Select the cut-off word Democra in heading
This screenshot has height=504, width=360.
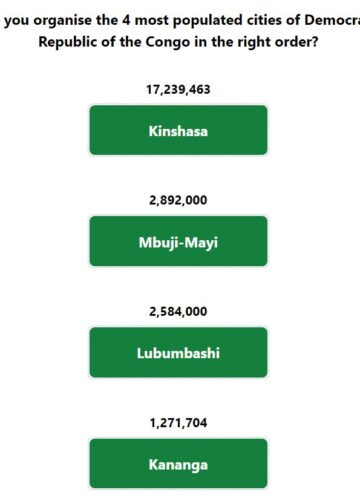(332, 20)
